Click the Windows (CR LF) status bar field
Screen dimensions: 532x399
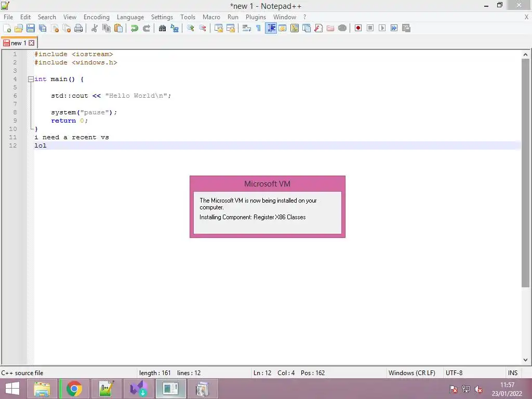point(411,373)
